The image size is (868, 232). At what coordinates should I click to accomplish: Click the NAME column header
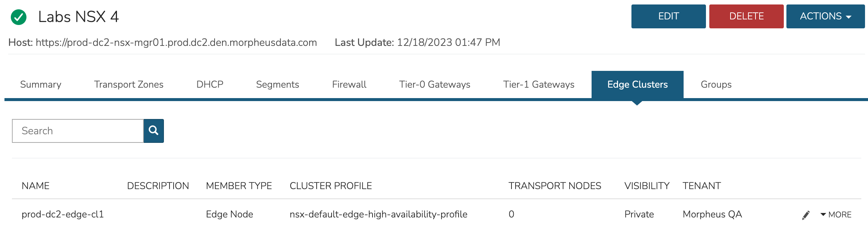tap(35, 186)
